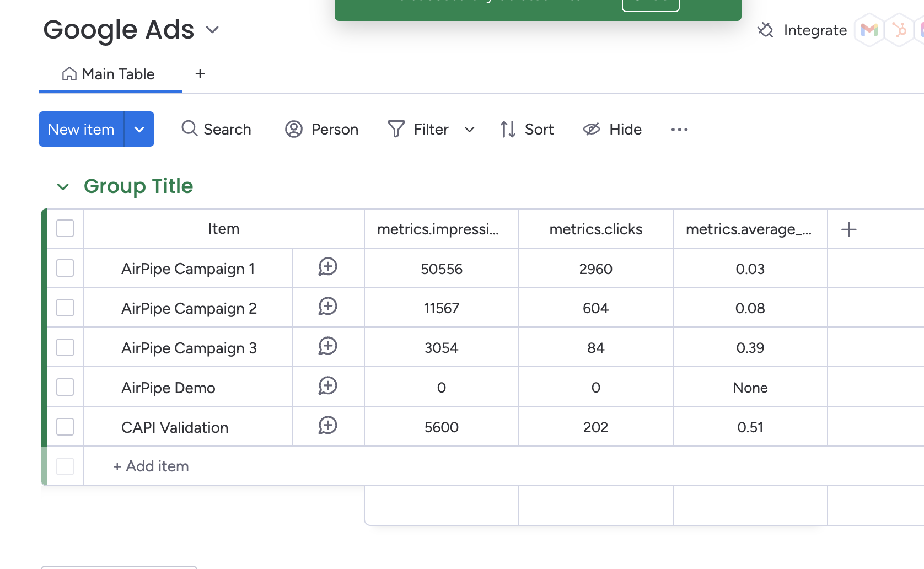Click the impressions summary footer cell
The width and height of the screenshot is (924, 569).
442,506
